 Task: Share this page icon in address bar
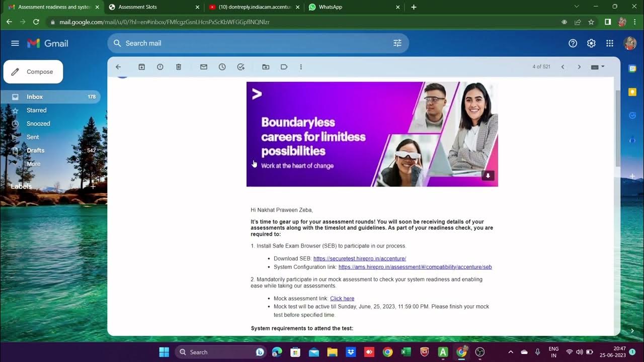[x=578, y=22]
